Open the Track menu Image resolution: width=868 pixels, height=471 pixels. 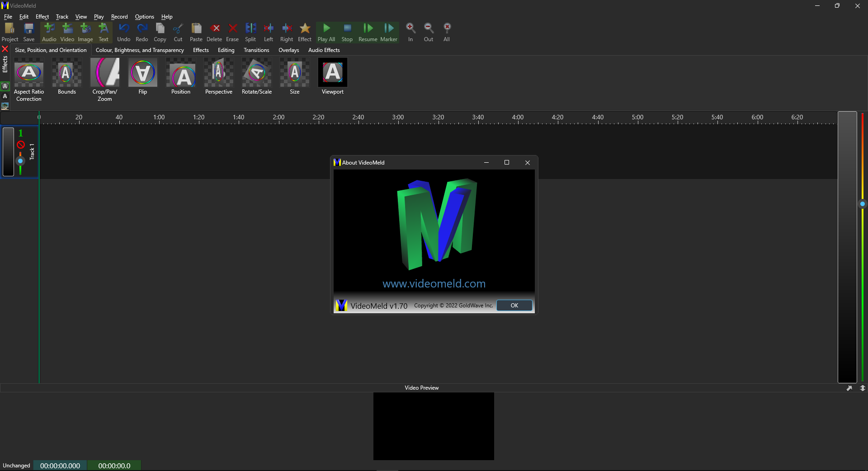click(x=62, y=17)
